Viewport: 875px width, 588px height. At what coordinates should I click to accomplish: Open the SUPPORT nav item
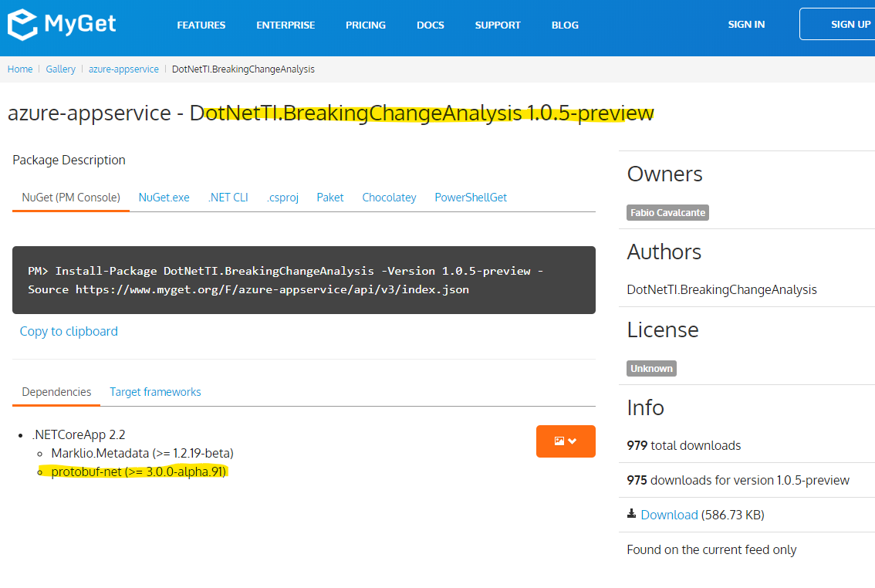pos(498,25)
